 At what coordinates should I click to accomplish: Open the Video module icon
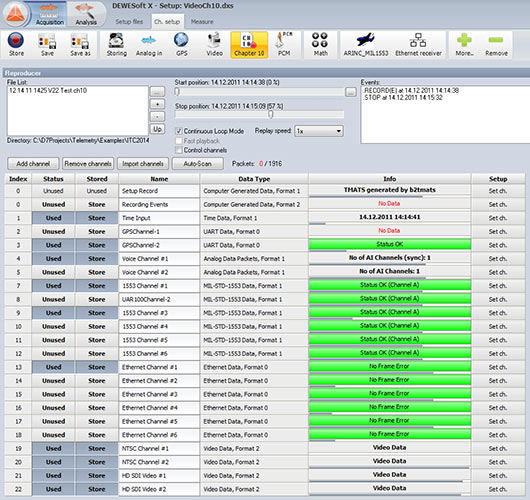tap(214, 44)
